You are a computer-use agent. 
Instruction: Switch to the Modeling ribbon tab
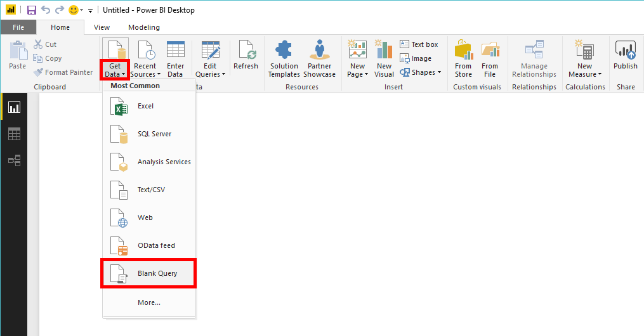click(144, 27)
